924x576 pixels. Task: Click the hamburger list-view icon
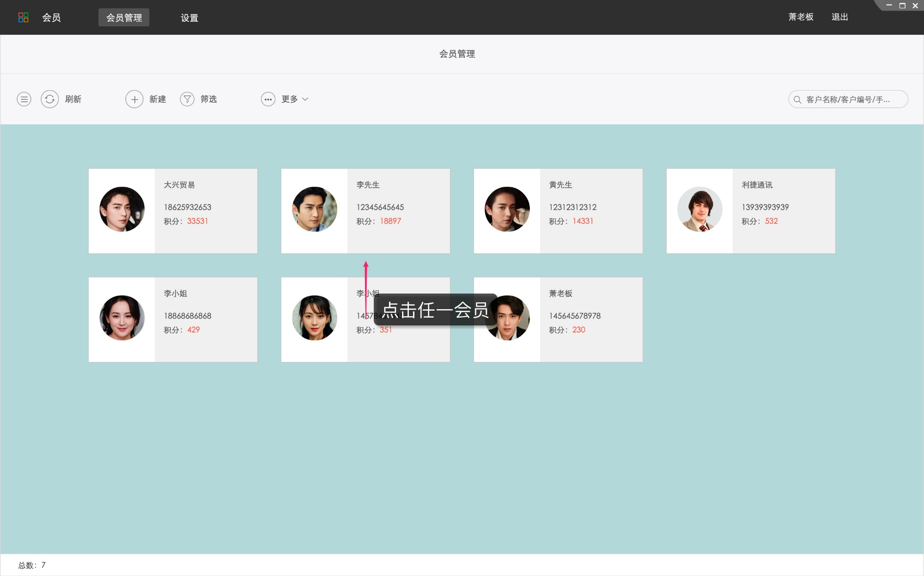[24, 99]
